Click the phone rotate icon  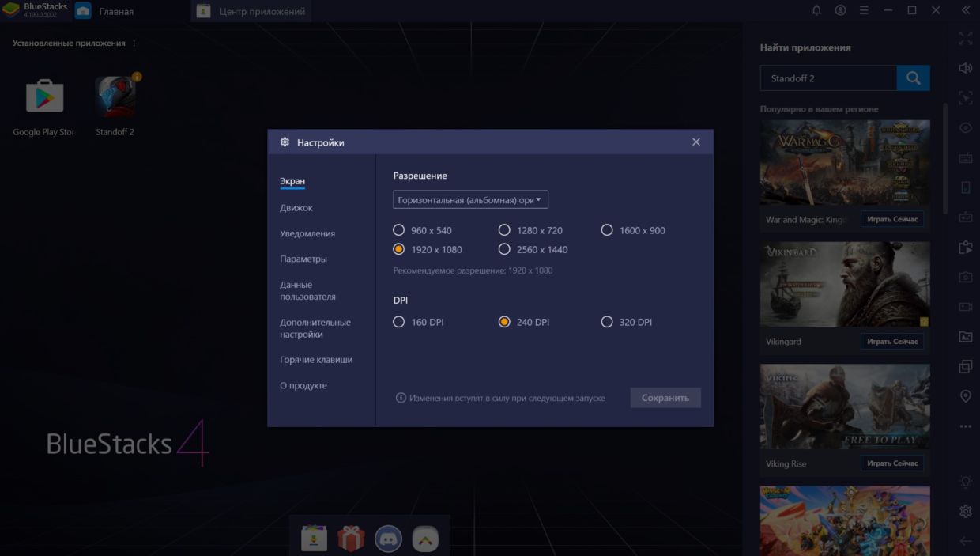coord(965,187)
